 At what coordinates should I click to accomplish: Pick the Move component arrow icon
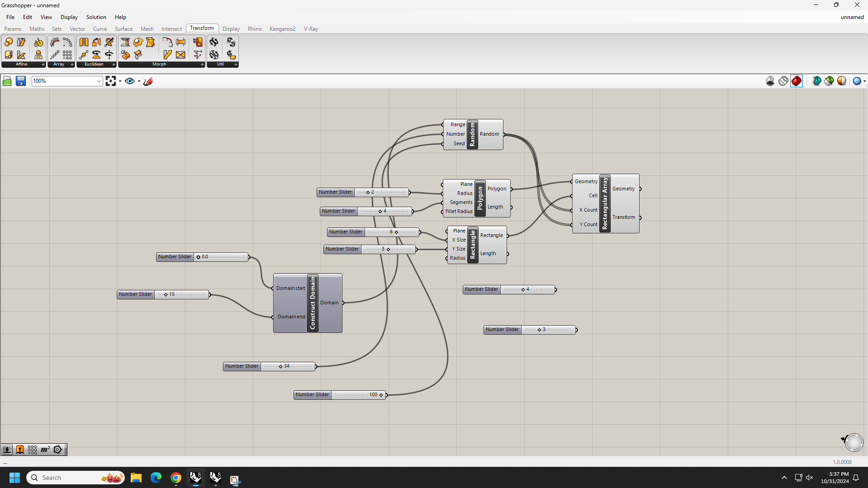[x=84, y=55]
